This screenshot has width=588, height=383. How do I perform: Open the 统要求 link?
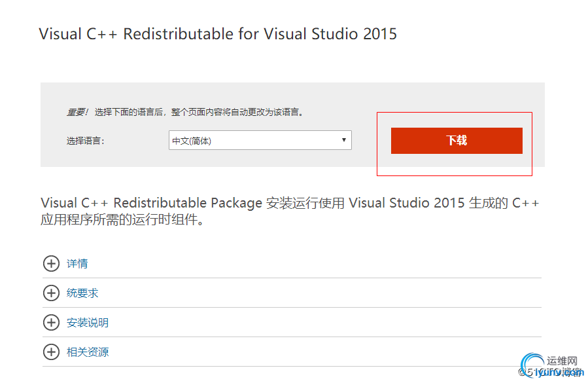pos(82,293)
